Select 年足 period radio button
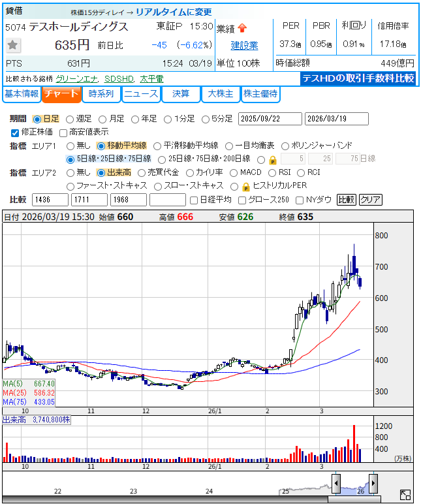Screen dimensions: 421x504 coord(135,119)
